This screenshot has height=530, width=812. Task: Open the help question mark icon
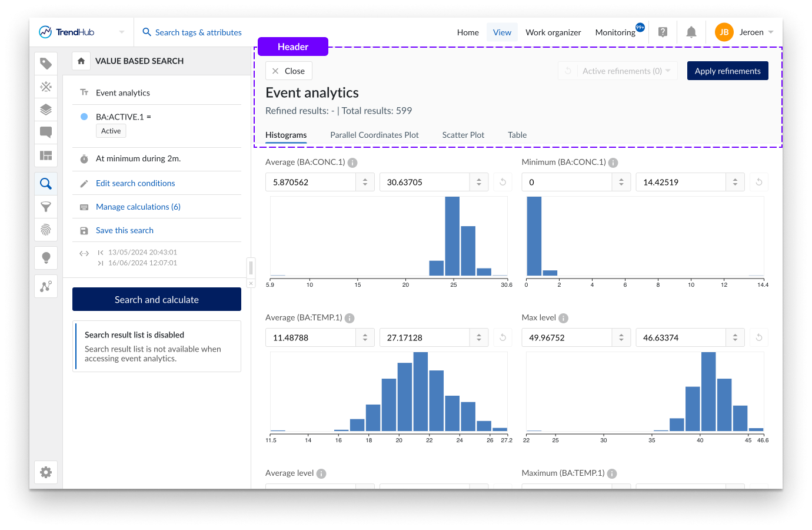click(663, 32)
